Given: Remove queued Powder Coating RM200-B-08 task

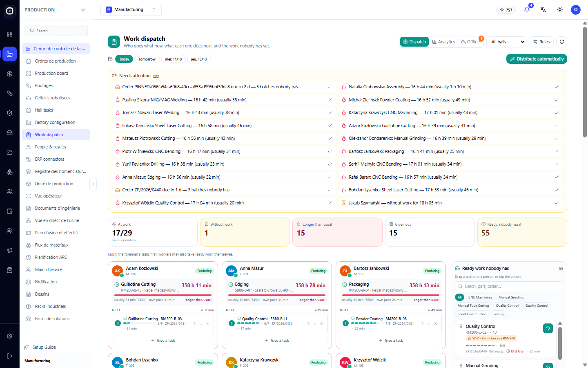Looking at the screenshot, I should pyautogui.click(x=436, y=323).
